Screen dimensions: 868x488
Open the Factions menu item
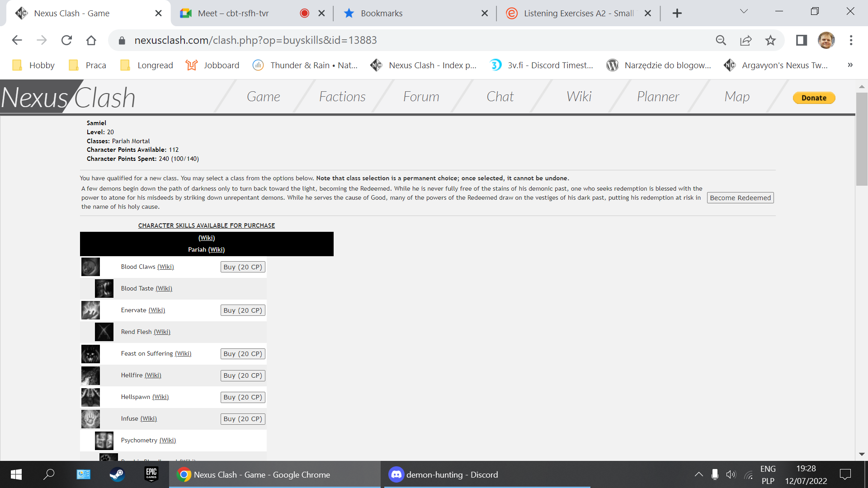coord(342,97)
